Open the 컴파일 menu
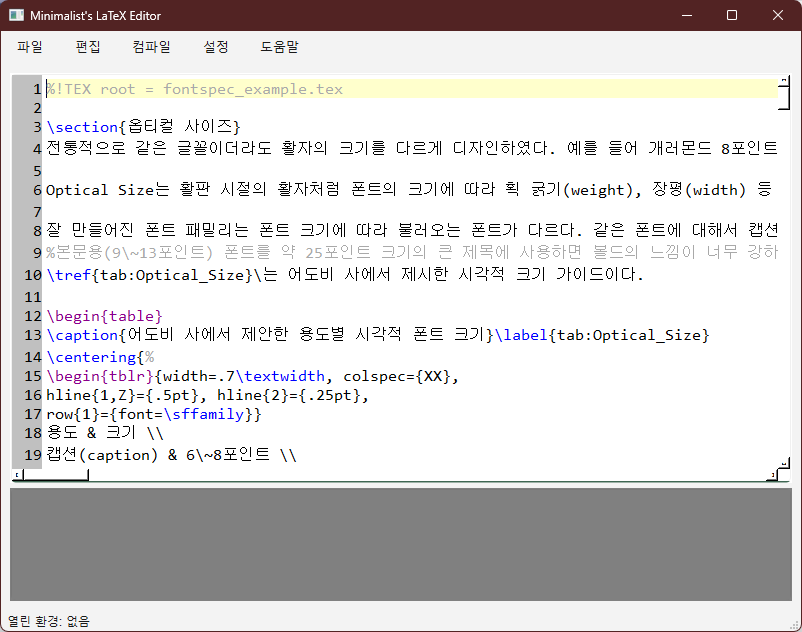The image size is (802, 632). point(151,47)
